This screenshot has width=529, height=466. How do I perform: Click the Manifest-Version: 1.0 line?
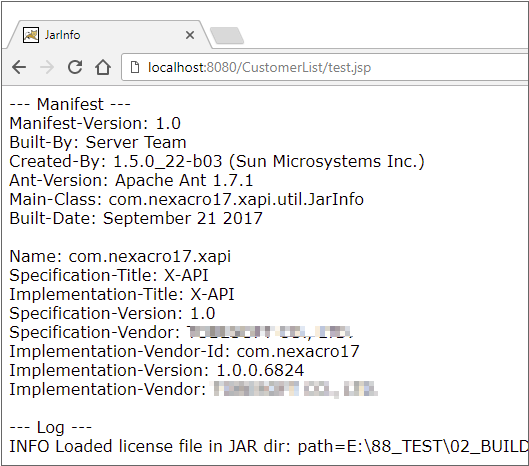point(95,123)
